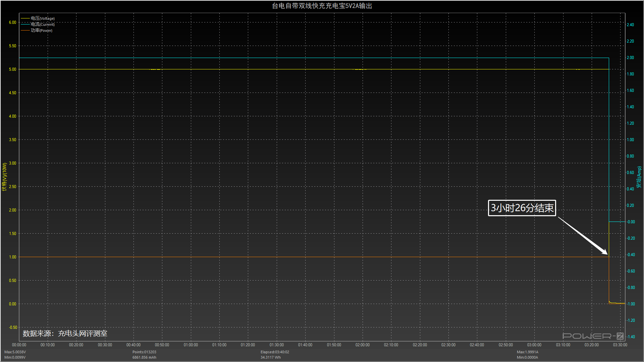Toggle the 功率(Power) legend entry
The image size is (644, 362).
(42, 31)
